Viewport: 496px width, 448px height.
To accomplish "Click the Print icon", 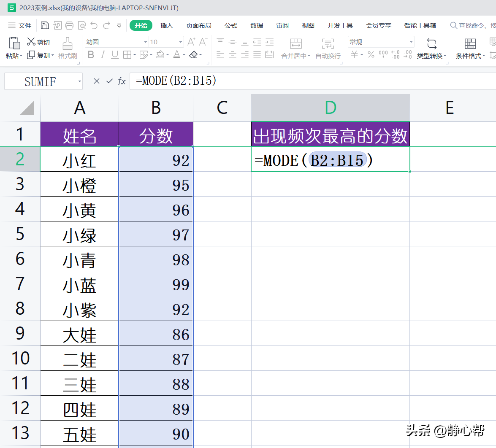I will pos(69,25).
